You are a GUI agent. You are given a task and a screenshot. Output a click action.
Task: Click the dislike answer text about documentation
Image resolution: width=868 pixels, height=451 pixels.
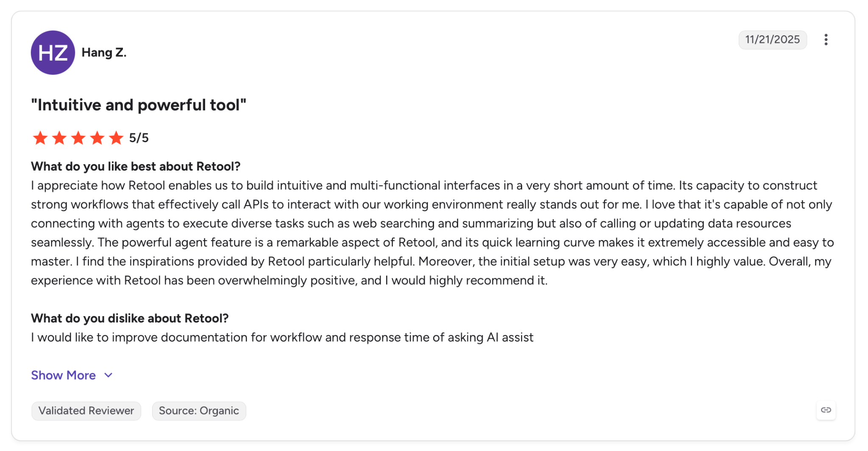(282, 337)
